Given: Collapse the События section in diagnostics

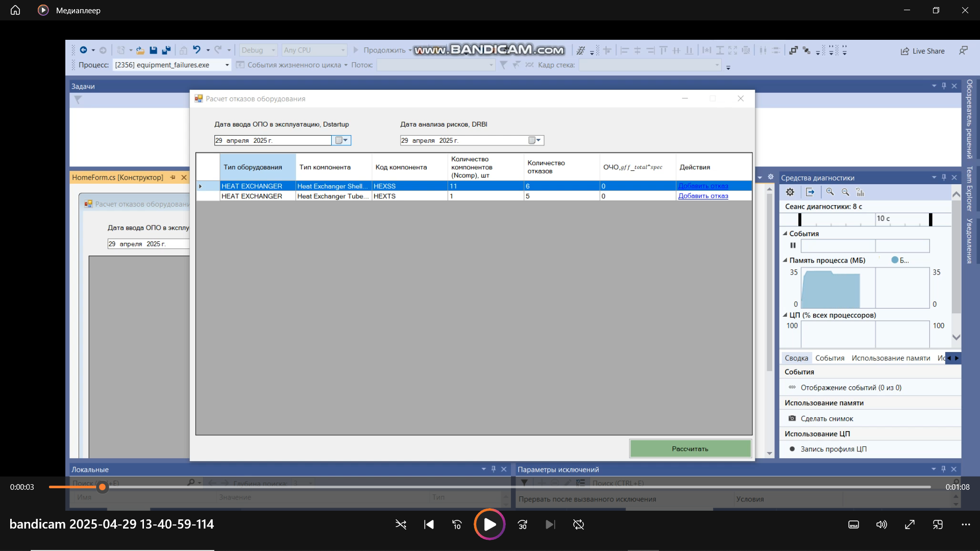Looking at the screenshot, I should 785,234.
